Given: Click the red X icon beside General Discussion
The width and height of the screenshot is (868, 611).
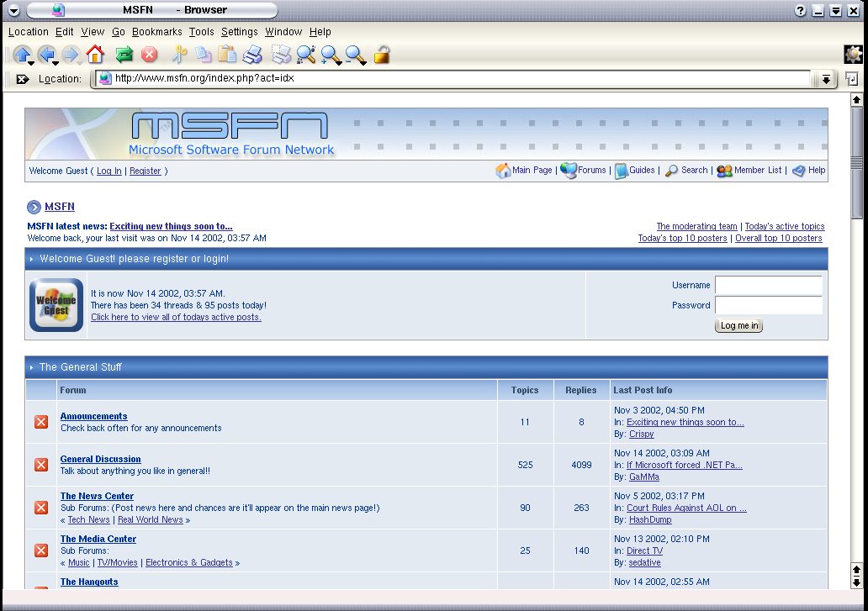Looking at the screenshot, I should [x=41, y=465].
